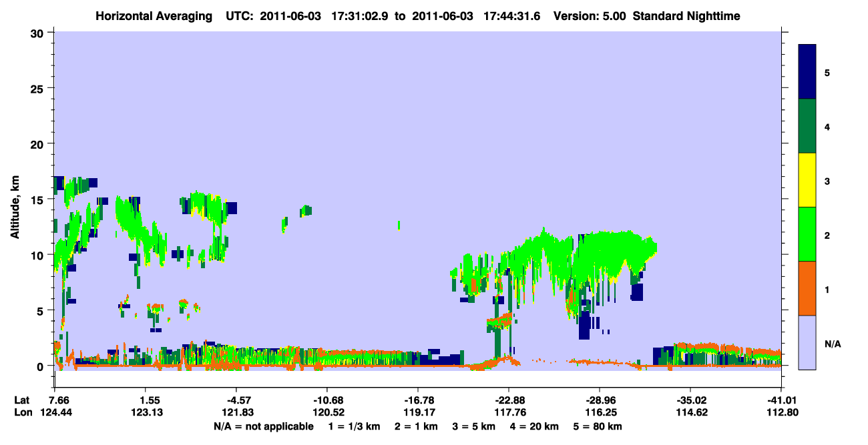868x445 pixels.
Task: Click the colorbar number label 2
Action: [827, 234]
